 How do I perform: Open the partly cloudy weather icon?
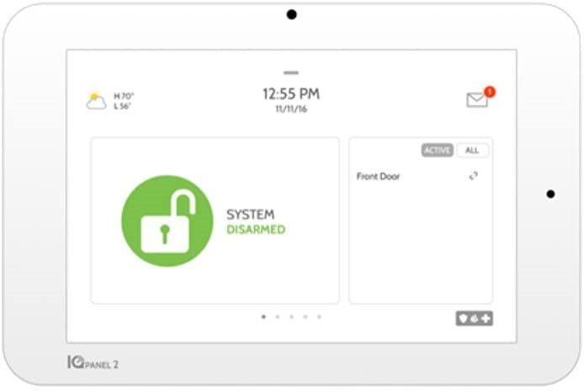point(96,100)
